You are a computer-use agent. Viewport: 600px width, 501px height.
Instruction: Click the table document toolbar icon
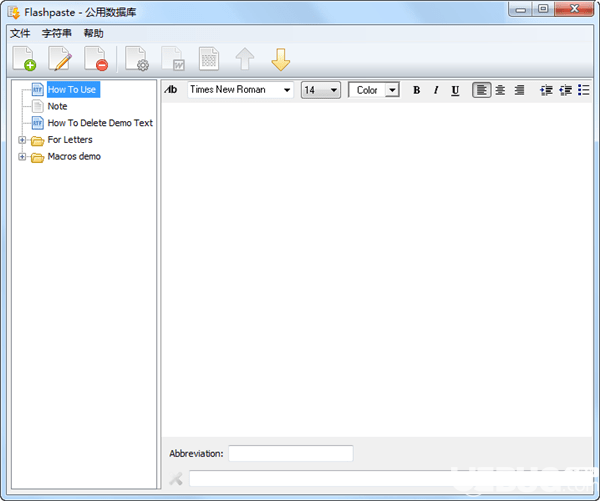pos(209,59)
